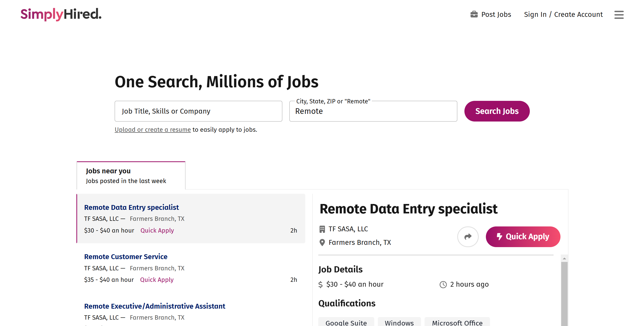644x326 pixels.
Task: Click Farmers Branch, TX in job details
Action: [360, 243]
